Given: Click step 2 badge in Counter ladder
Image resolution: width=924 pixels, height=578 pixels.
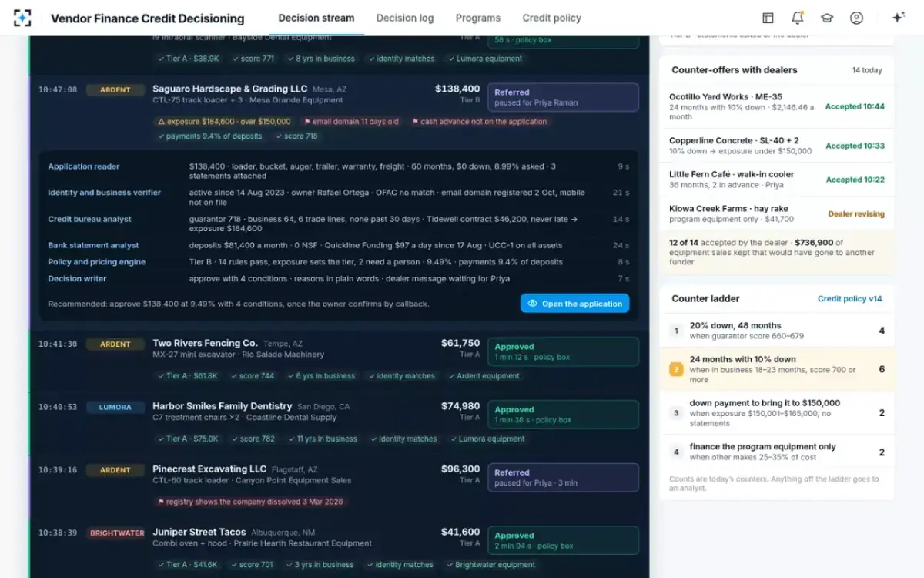Looking at the screenshot, I should click(x=676, y=369).
